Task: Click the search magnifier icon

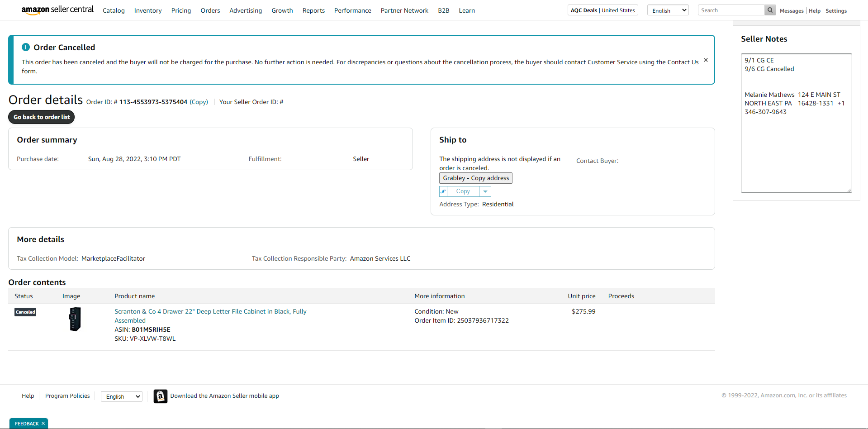Action: pyautogui.click(x=770, y=10)
